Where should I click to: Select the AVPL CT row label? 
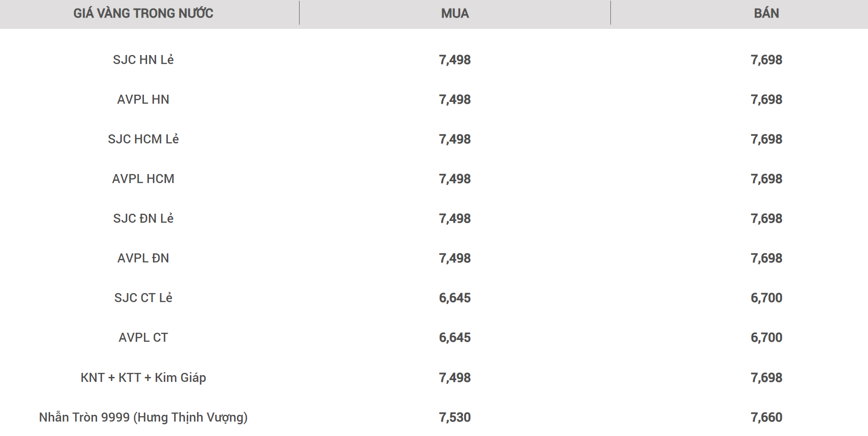tap(143, 337)
